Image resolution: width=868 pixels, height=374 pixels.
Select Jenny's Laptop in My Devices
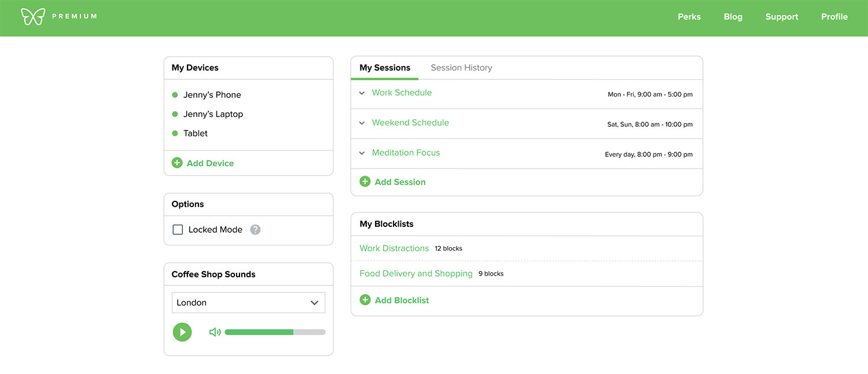(x=213, y=114)
